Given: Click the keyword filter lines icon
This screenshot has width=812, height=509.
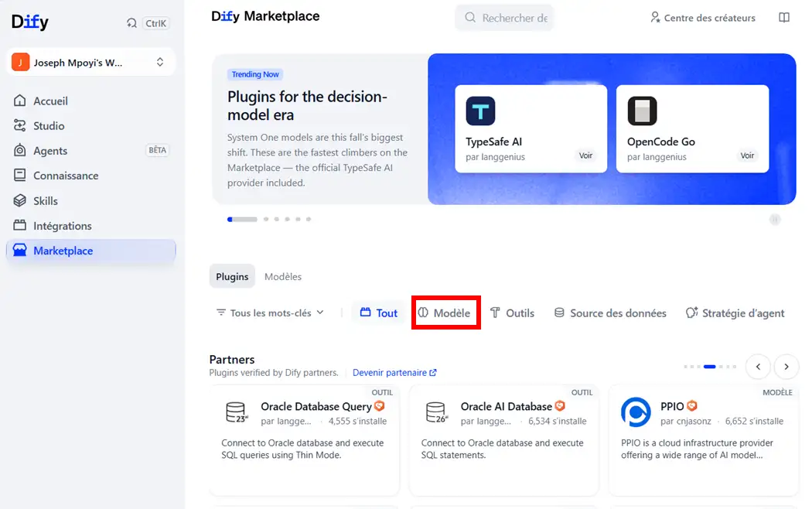Looking at the screenshot, I should [221, 313].
